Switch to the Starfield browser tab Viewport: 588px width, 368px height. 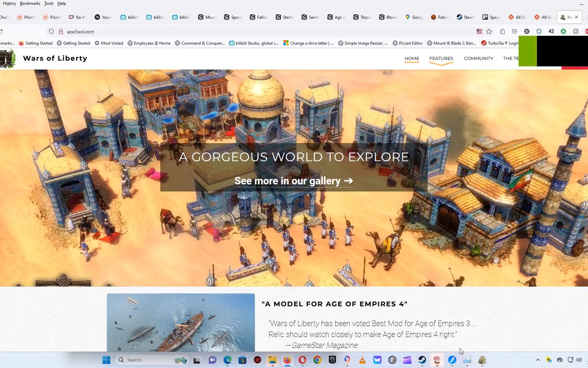point(285,17)
